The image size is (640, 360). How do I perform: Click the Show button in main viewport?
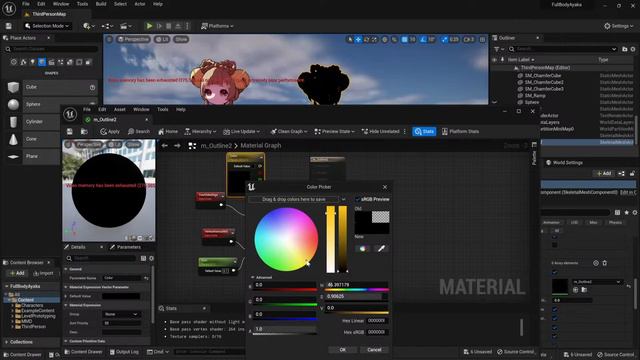[x=181, y=39]
